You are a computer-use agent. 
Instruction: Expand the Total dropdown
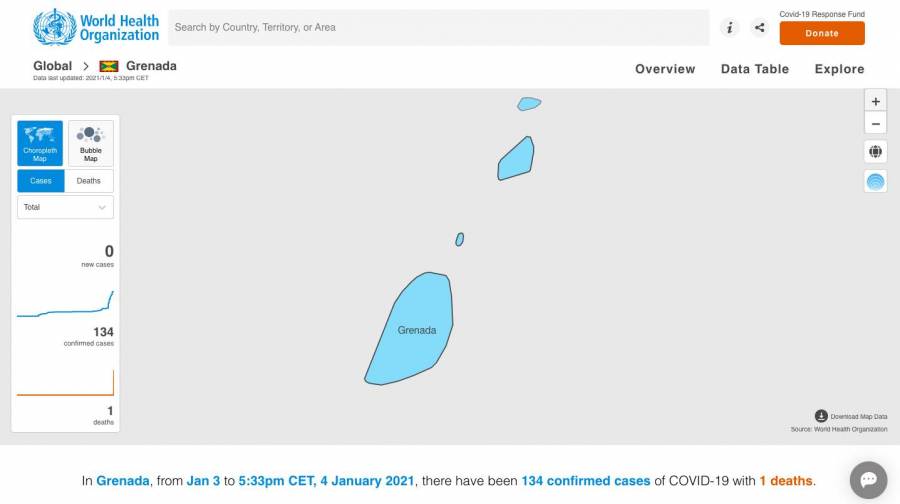pos(65,207)
